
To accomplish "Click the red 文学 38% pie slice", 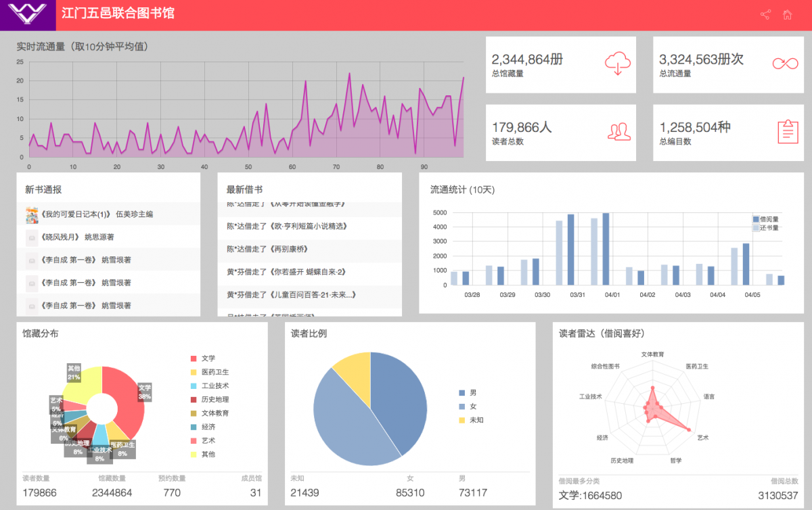I will point(130,399).
